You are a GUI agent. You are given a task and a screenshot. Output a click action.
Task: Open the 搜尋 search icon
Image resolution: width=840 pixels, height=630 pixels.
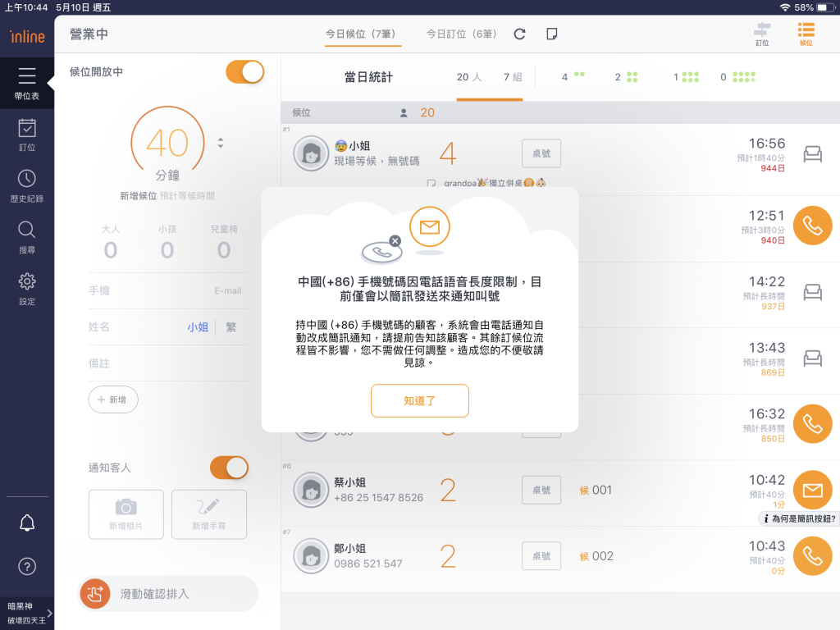click(x=26, y=231)
